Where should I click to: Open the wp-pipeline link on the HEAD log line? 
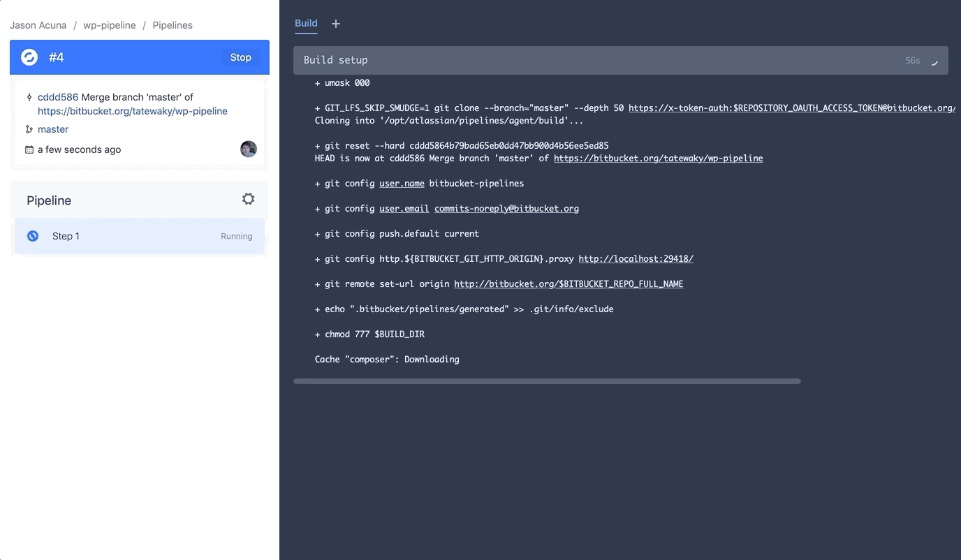(x=659, y=159)
